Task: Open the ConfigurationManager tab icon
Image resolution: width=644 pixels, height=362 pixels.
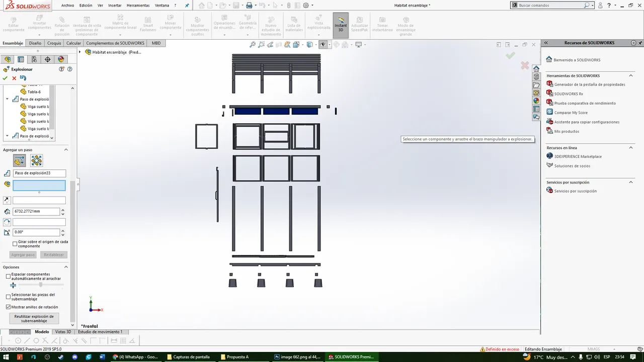Action: point(34,59)
